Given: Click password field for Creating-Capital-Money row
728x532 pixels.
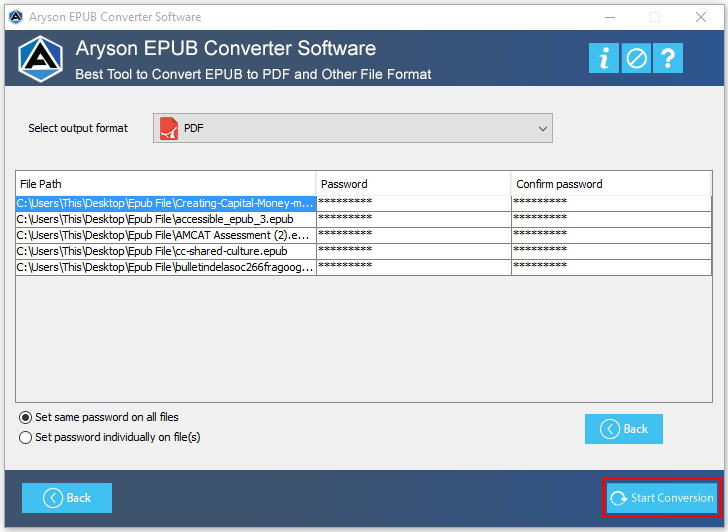Looking at the screenshot, I should 414,203.
